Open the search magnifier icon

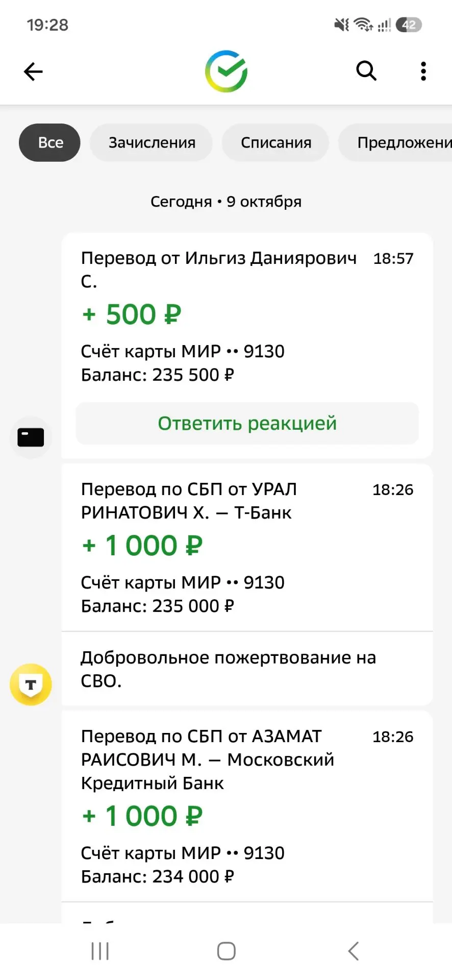tap(366, 71)
